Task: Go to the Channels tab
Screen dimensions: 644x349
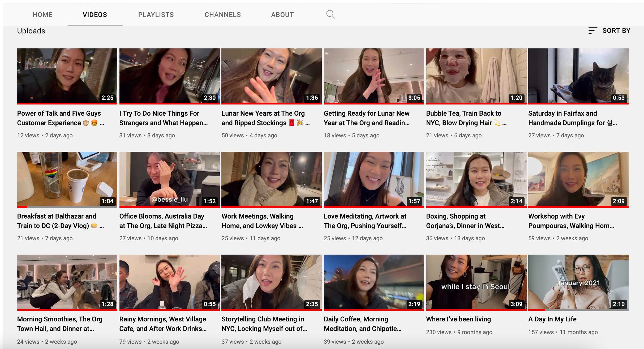Action: [222, 15]
